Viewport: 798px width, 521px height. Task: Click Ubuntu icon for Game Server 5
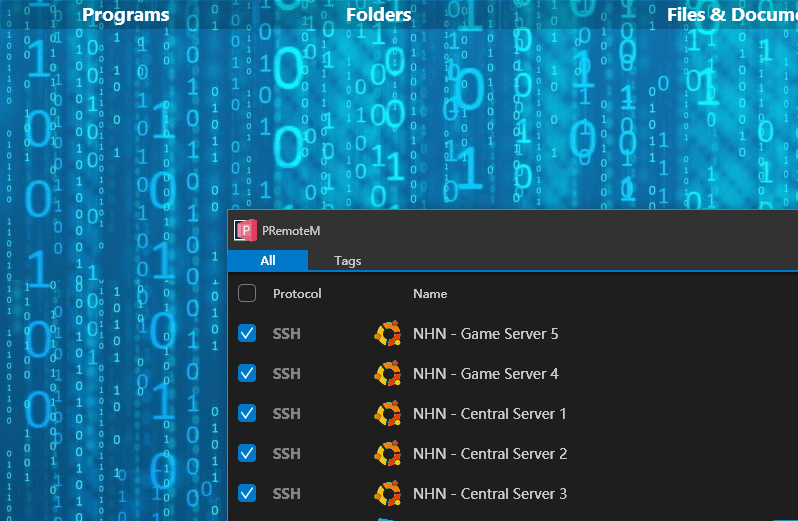click(x=388, y=334)
